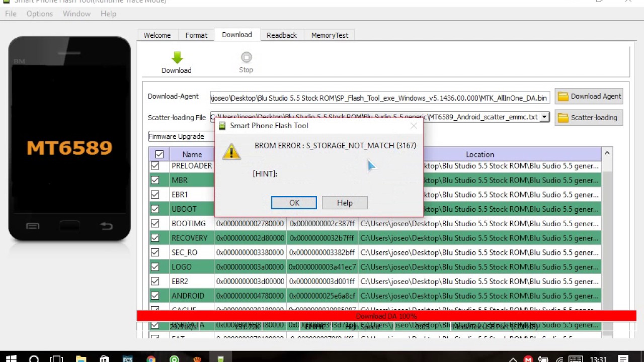Image resolution: width=644 pixels, height=362 pixels.
Task: Open the File menu
Action: pyautogui.click(x=11, y=14)
